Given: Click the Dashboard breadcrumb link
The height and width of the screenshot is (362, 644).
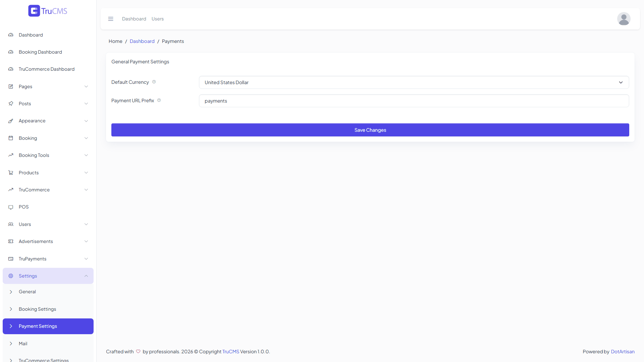Looking at the screenshot, I should tap(142, 41).
